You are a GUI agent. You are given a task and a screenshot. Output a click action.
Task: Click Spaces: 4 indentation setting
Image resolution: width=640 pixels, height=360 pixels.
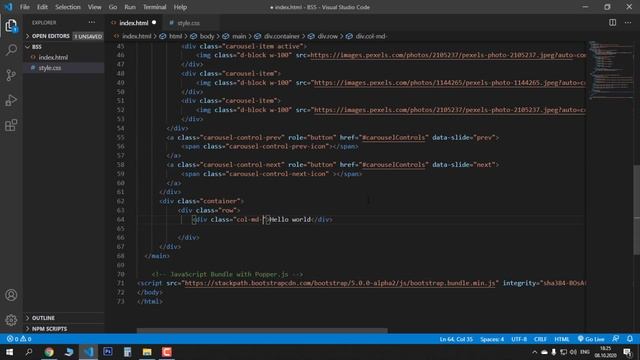[x=492, y=339]
